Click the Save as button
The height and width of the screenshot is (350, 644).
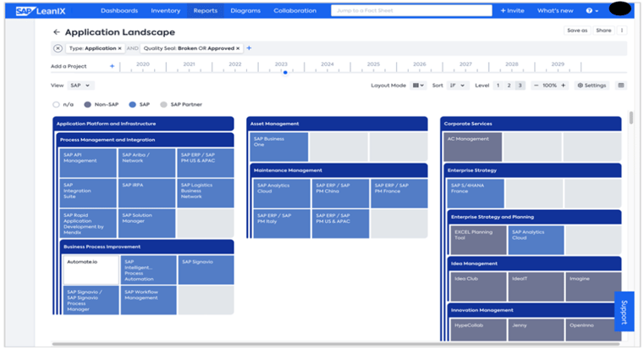[x=577, y=31]
